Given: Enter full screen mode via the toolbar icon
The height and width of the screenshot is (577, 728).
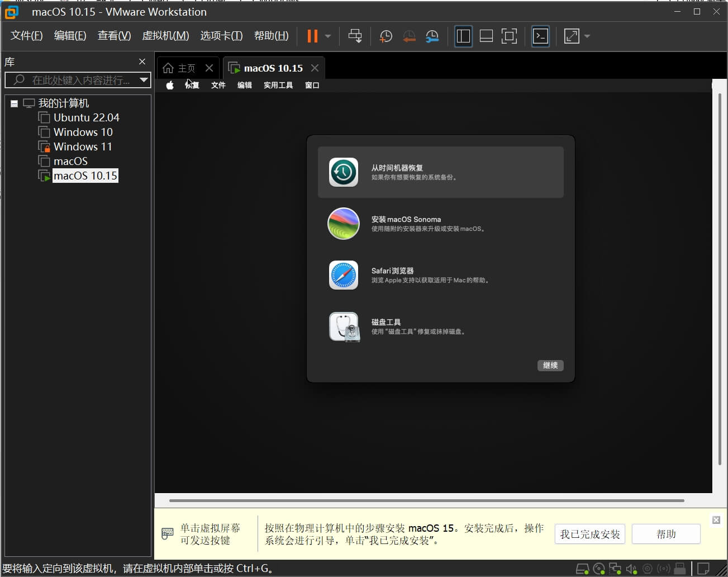Looking at the screenshot, I should tap(509, 36).
